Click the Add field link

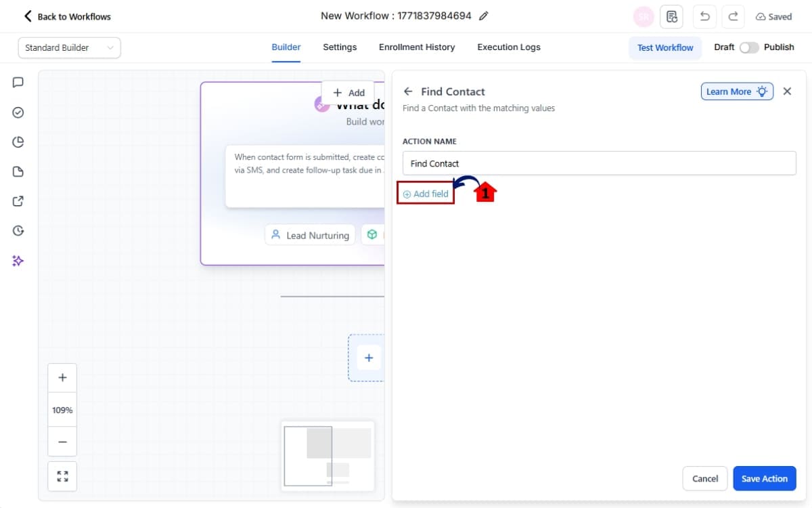tap(426, 194)
